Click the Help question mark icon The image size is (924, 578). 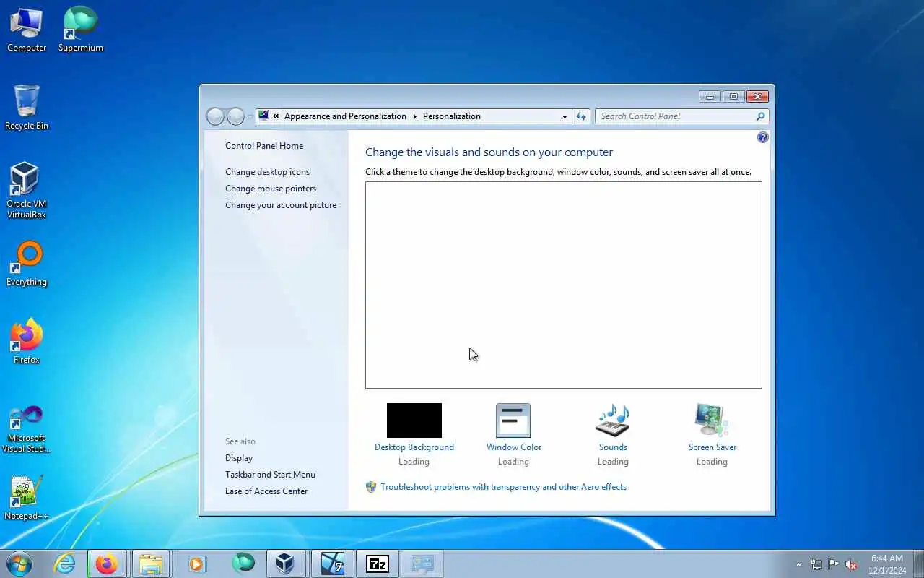763,137
